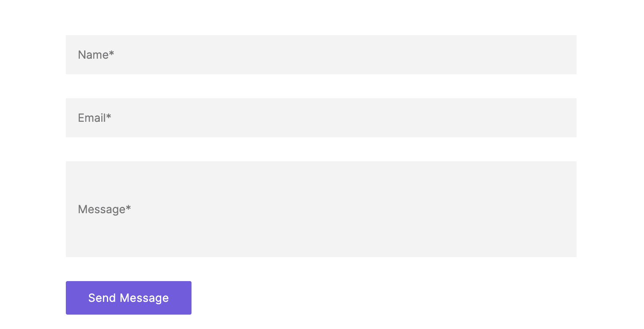This screenshot has height=329, width=644.
Task: Click the Message placeholder text
Action: 104,209
